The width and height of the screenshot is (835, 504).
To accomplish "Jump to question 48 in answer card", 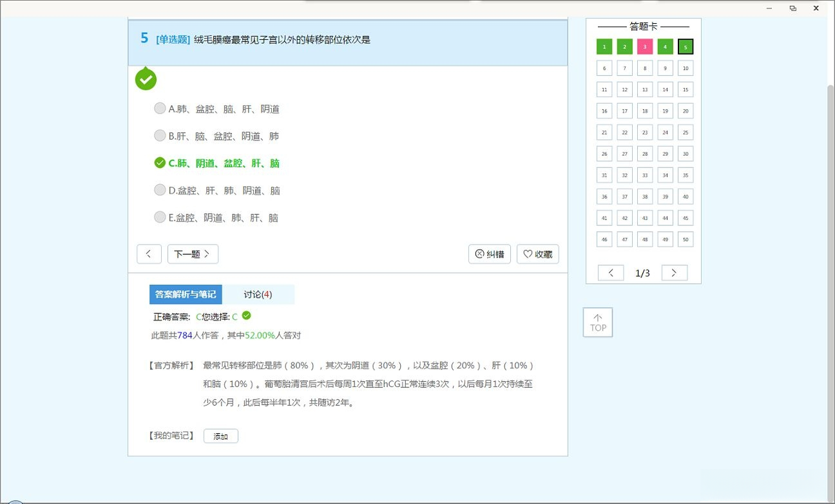I will 645,239.
